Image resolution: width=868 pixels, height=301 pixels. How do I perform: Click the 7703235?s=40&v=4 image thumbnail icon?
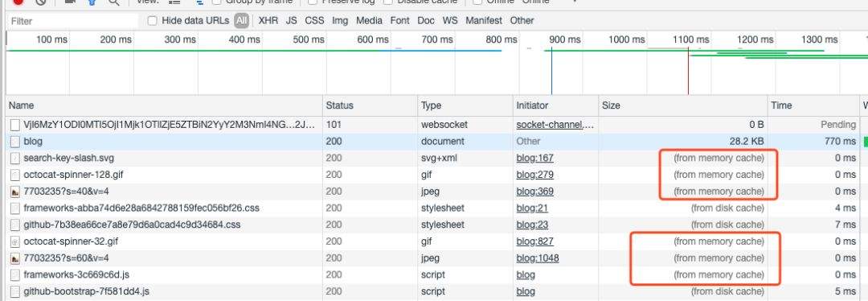15,192
